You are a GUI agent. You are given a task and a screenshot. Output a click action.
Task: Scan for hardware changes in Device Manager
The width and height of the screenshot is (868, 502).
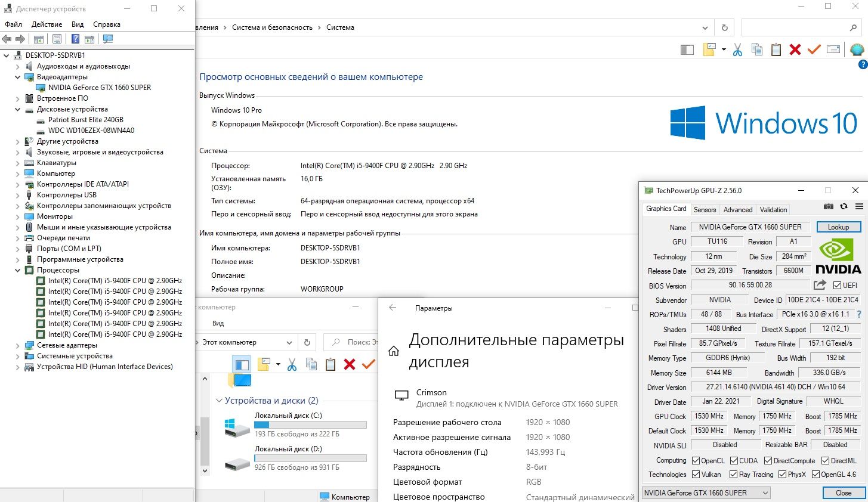tap(108, 39)
